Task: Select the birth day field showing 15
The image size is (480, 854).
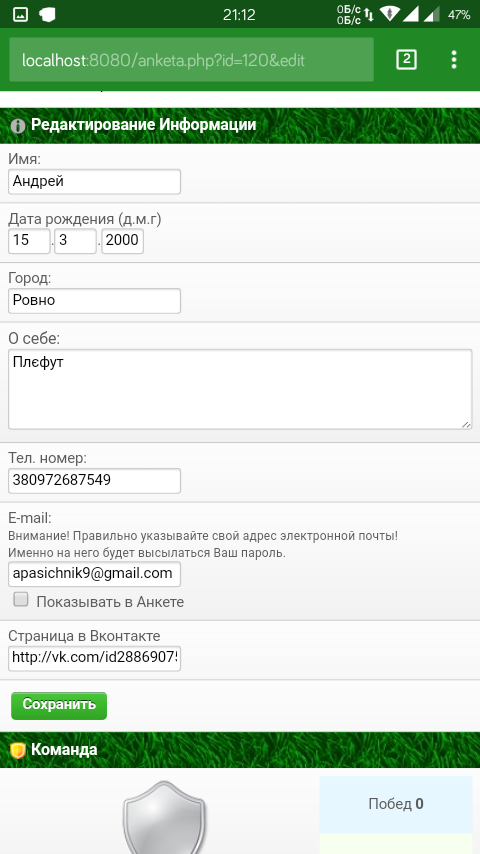Action: [x=29, y=241]
